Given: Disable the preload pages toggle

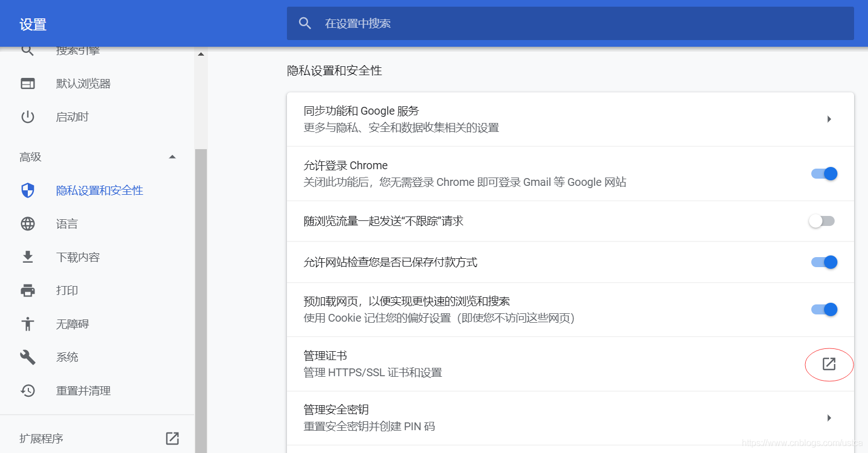Looking at the screenshot, I should pos(824,309).
